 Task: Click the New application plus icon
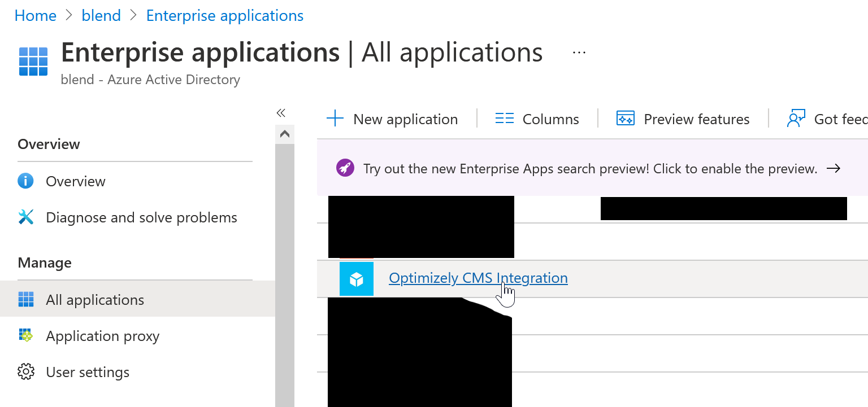(335, 119)
